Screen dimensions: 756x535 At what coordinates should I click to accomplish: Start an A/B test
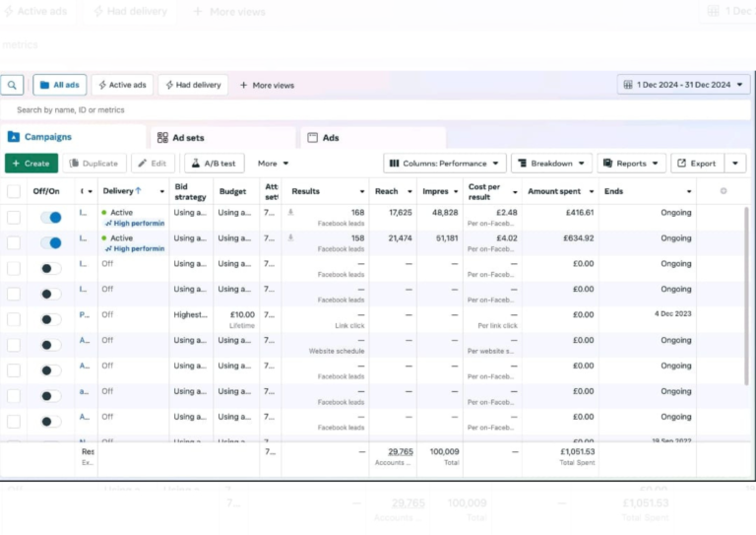pyautogui.click(x=214, y=164)
